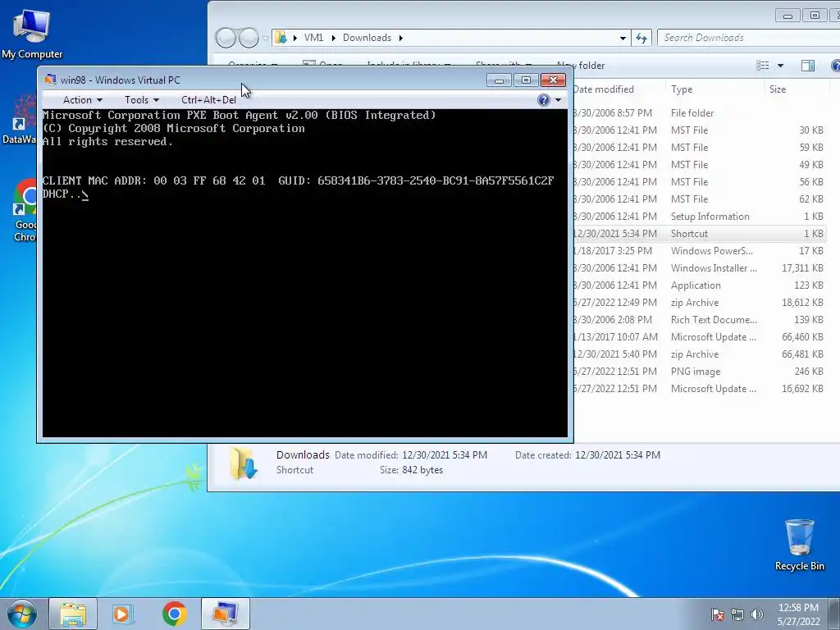Viewport: 840px width, 630px height.
Task: Select the zip Archive 66,481 KB row
Action: (x=700, y=354)
